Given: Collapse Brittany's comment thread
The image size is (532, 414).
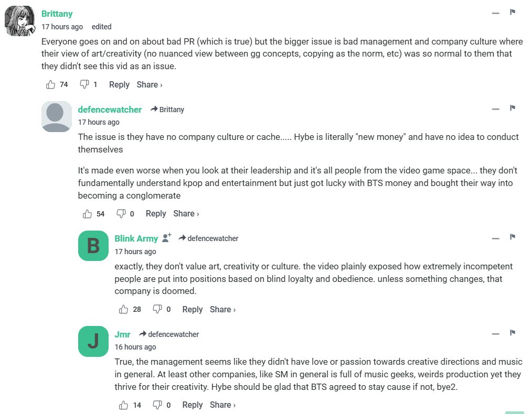Looking at the screenshot, I should [x=495, y=13].
